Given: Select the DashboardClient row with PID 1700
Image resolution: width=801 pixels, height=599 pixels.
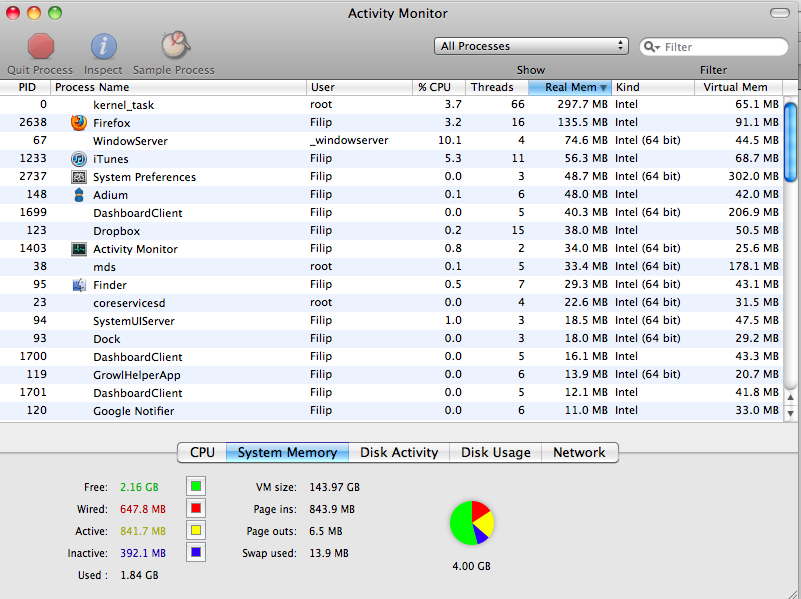Looking at the screenshot, I should pos(391,356).
